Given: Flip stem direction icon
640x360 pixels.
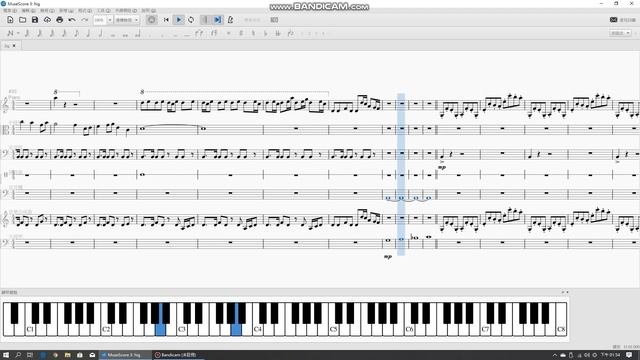Looking at the screenshot, I should tap(290, 33).
